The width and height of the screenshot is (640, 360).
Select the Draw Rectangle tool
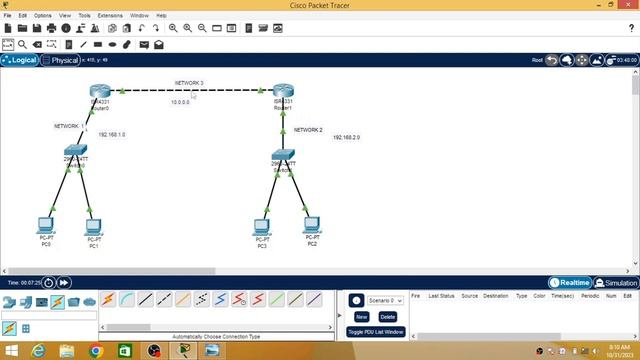[x=98, y=44]
